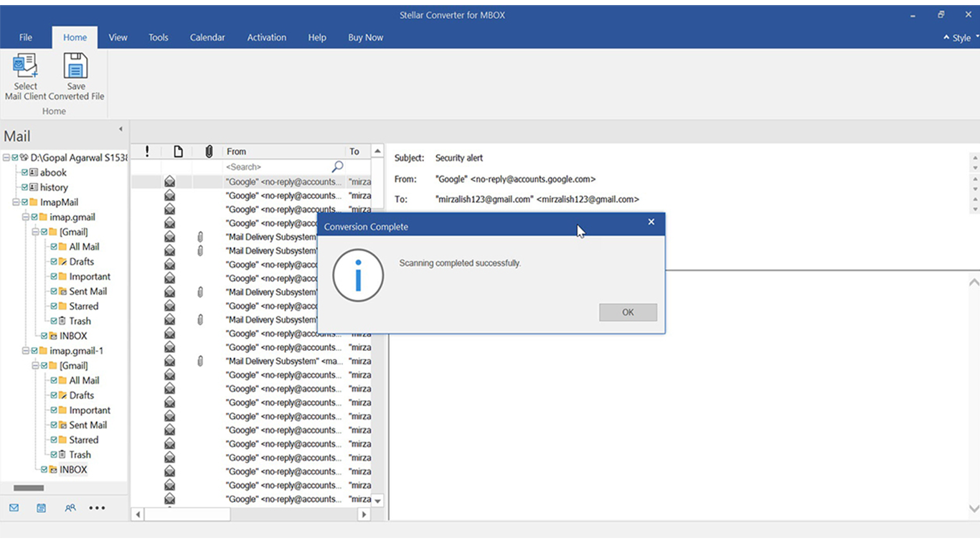Viewport: 980px width, 551px height.
Task: Click OK in the Conversion Complete dialog
Action: click(628, 312)
